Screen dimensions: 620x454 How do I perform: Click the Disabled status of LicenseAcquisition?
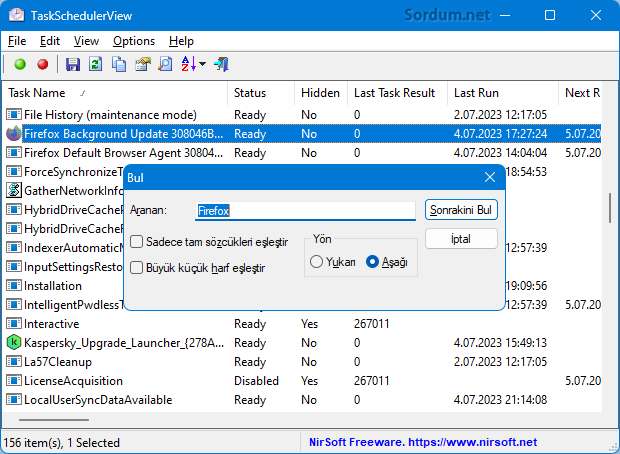click(x=256, y=380)
